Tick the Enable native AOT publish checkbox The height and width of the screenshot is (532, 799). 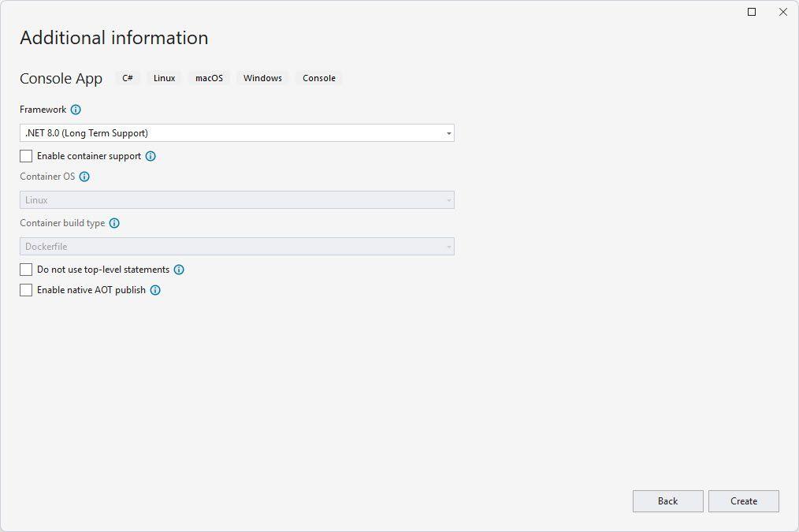coord(26,290)
